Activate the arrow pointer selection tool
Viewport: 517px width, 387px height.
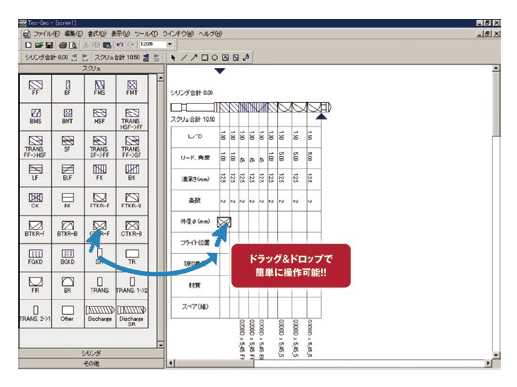click(173, 57)
